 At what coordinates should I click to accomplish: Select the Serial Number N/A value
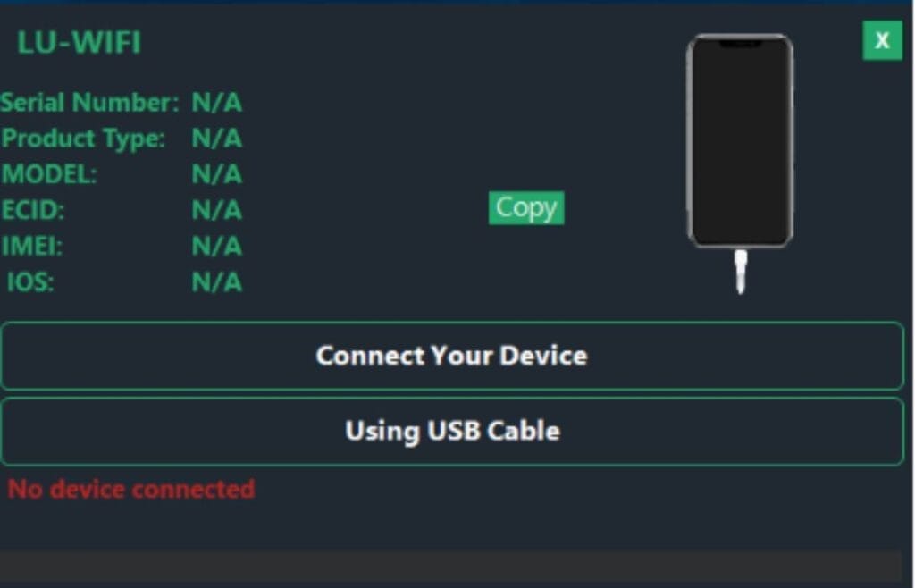214,102
